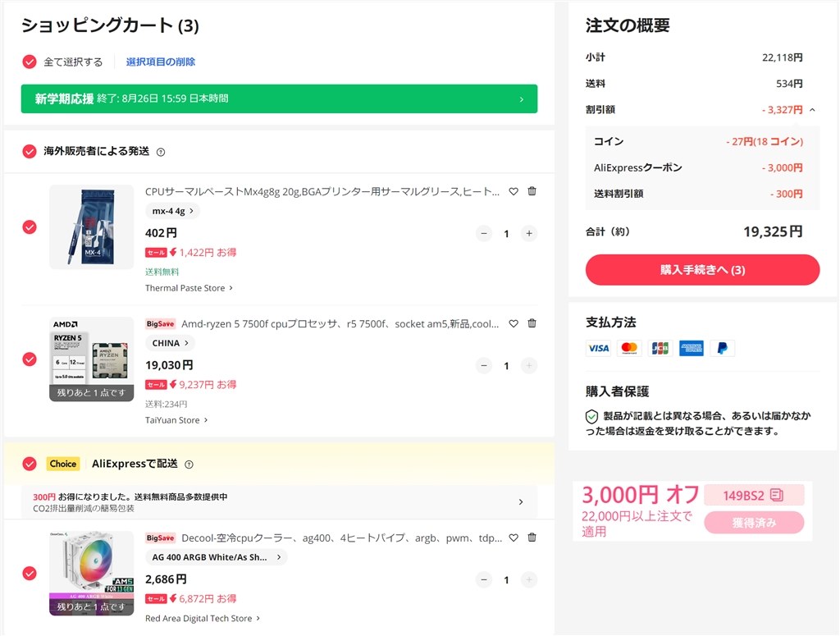This screenshot has height=636, width=840.
Task: Increase thermal paste quantity
Action: [x=529, y=234]
